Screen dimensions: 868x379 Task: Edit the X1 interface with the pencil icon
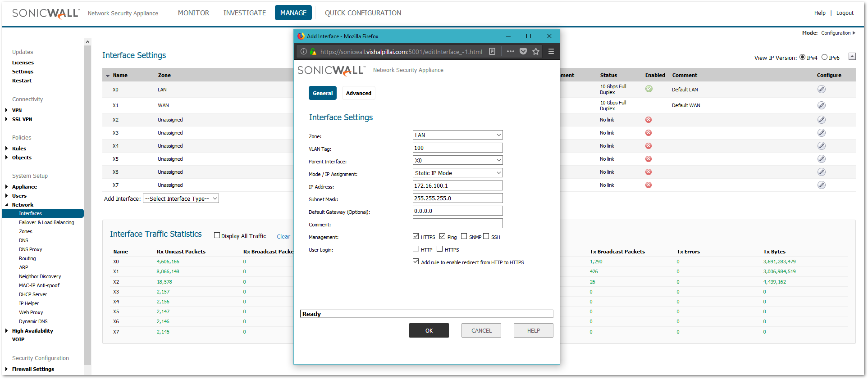tap(822, 105)
